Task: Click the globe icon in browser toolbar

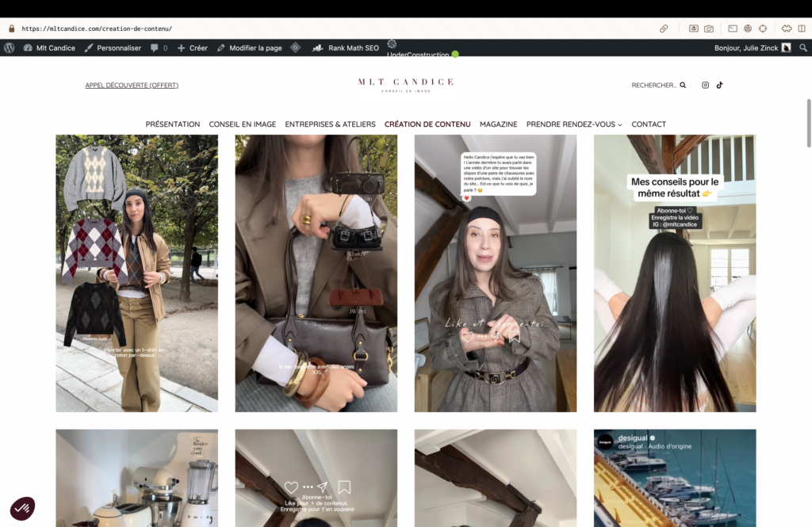Action: coord(748,29)
